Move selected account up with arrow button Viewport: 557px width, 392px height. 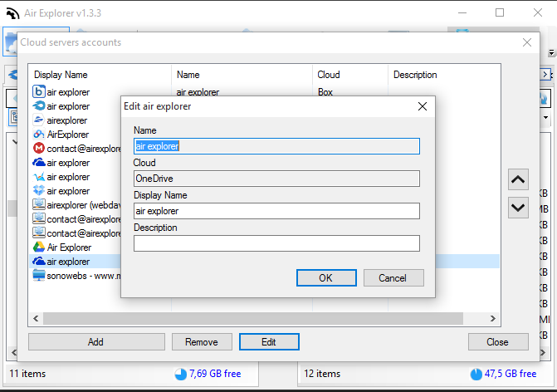pyautogui.click(x=518, y=179)
